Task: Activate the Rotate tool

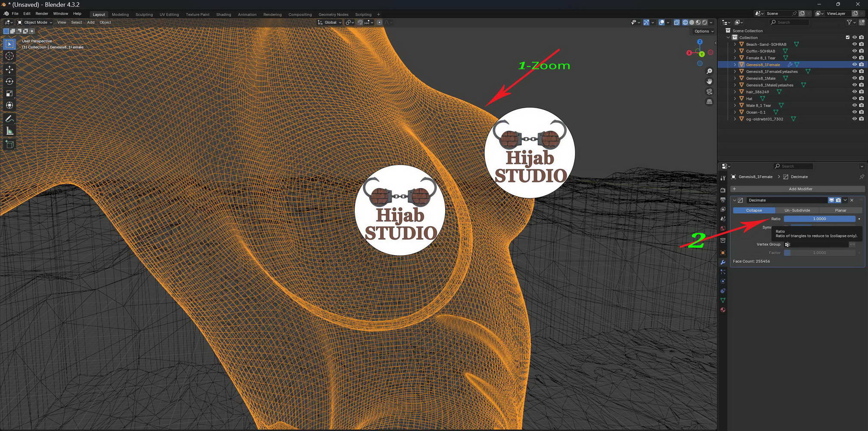Action: pyautogui.click(x=9, y=81)
